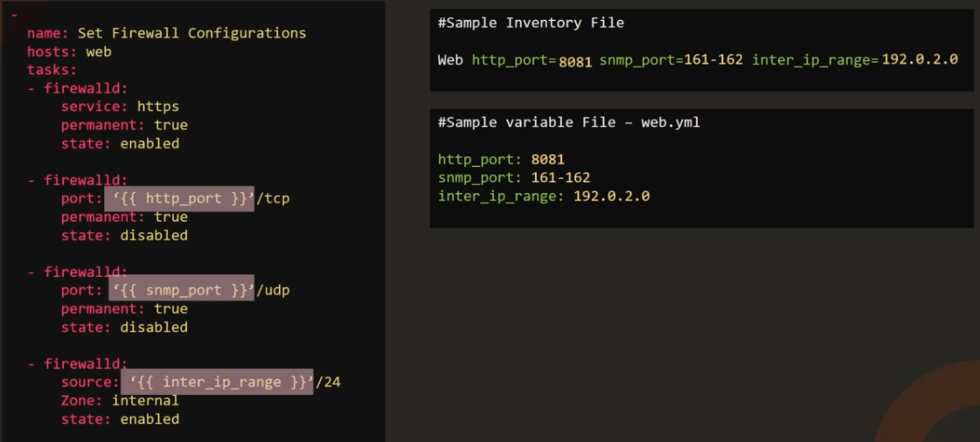Click "state: enabled" below "Zone: internal"
This screenshot has width=980, height=442.
[120, 419]
